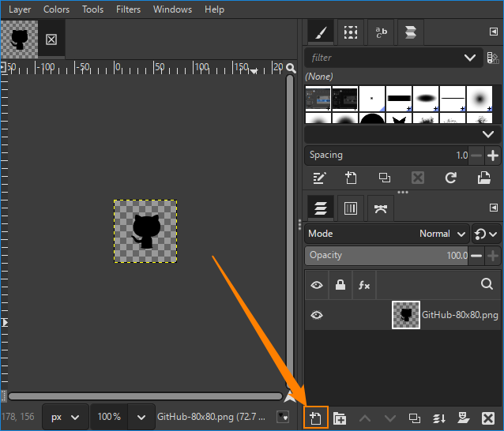Screen dimensions: 504x431
Task: Open the px unit dropdown
Action: click(x=66, y=418)
